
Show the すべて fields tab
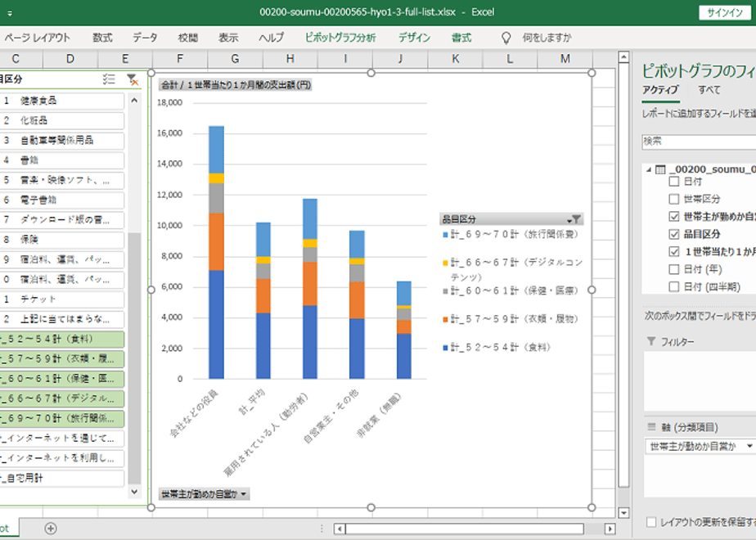[x=709, y=90]
